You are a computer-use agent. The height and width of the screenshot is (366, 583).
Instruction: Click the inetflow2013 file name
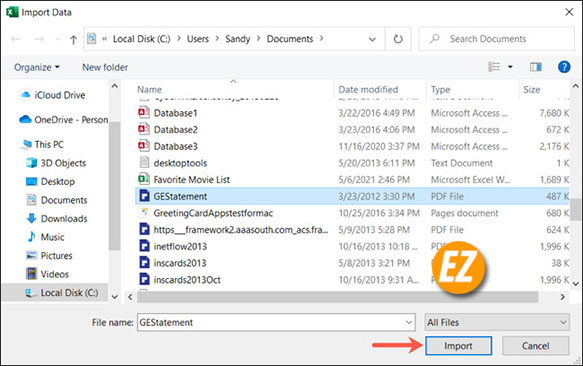coord(180,246)
